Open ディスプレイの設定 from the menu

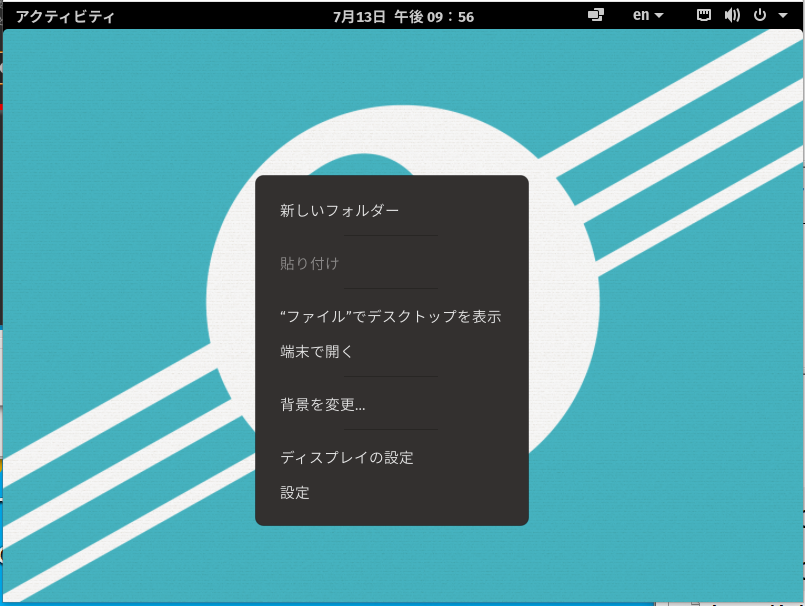pyautogui.click(x=392, y=457)
